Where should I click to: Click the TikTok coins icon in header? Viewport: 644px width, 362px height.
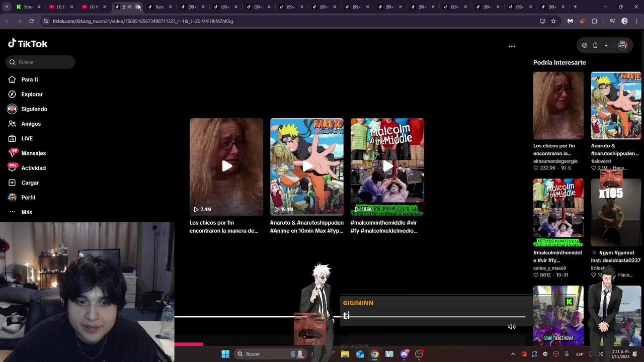pos(584,45)
